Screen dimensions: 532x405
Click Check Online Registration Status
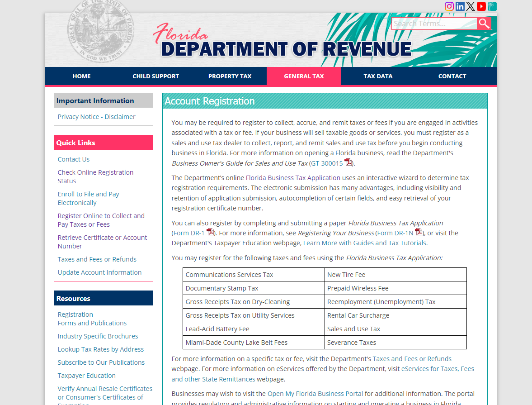pyautogui.click(x=95, y=176)
